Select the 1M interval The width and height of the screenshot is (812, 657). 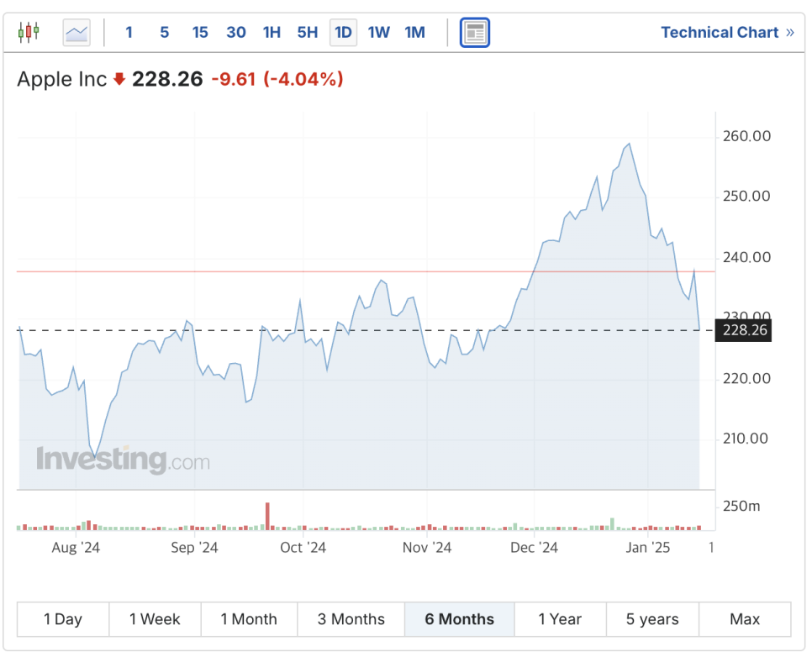(414, 33)
